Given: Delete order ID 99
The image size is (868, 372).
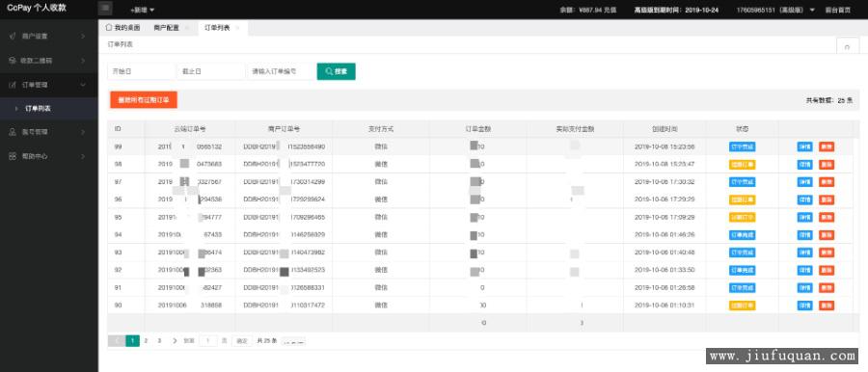Looking at the screenshot, I should pos(827,146).
